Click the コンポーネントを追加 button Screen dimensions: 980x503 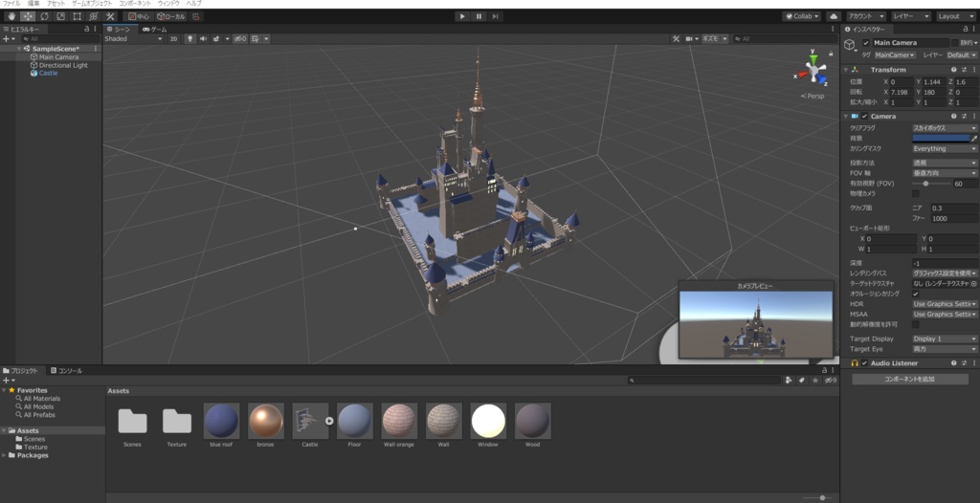point(909,380)
